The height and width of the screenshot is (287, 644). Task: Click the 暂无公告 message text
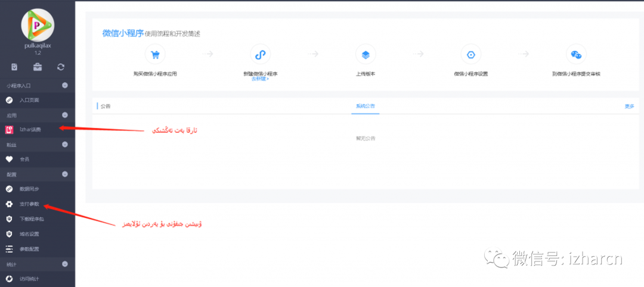(x=365, y=138)
